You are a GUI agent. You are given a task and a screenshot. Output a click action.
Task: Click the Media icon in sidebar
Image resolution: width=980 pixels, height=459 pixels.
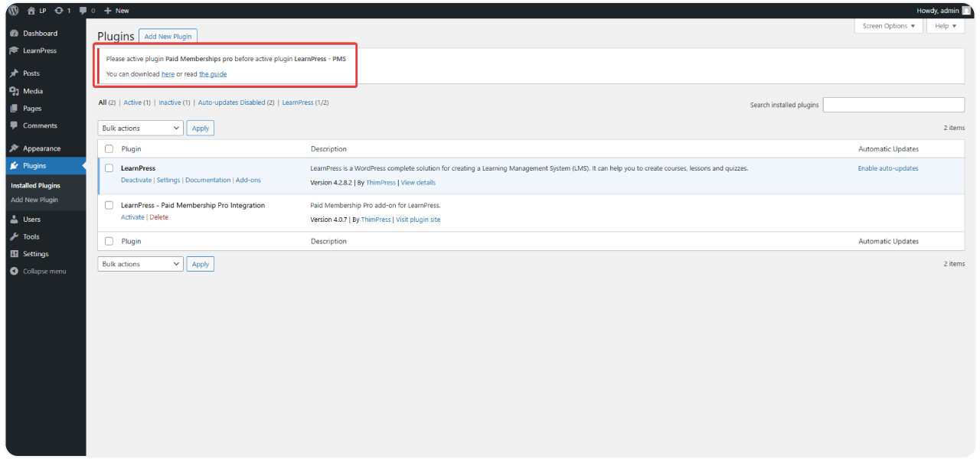[14, 91]
